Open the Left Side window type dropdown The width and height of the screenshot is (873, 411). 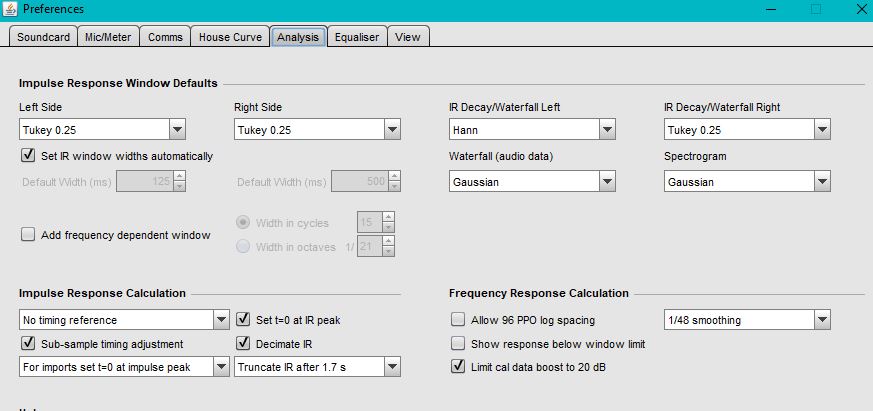[x=102, y=130]
